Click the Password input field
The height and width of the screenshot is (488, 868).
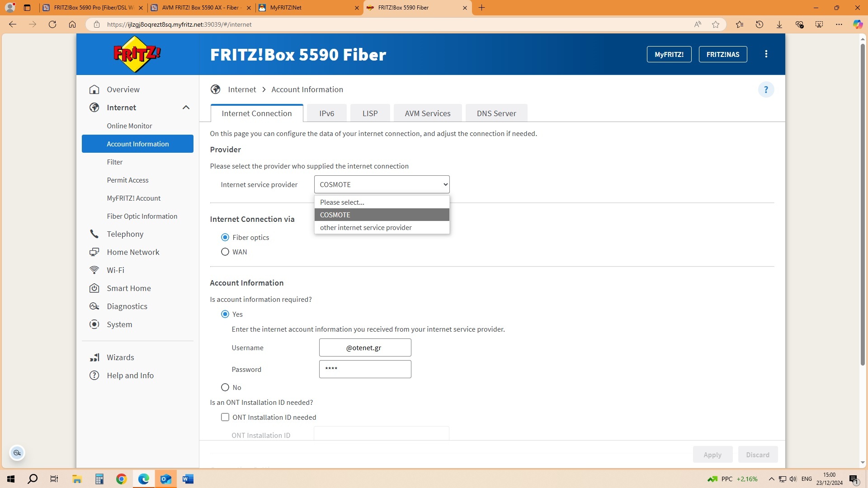pyautogui.click(x=365, y=369)
